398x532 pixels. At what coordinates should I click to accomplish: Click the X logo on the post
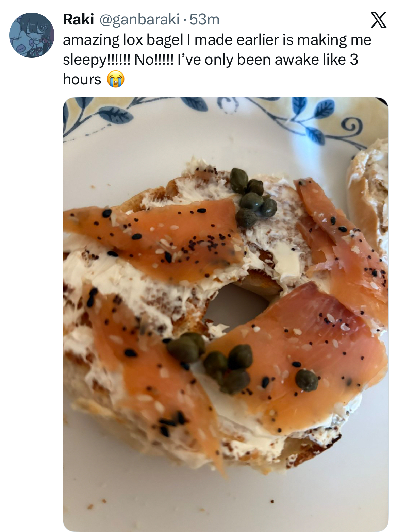click(x=378, y=20)
